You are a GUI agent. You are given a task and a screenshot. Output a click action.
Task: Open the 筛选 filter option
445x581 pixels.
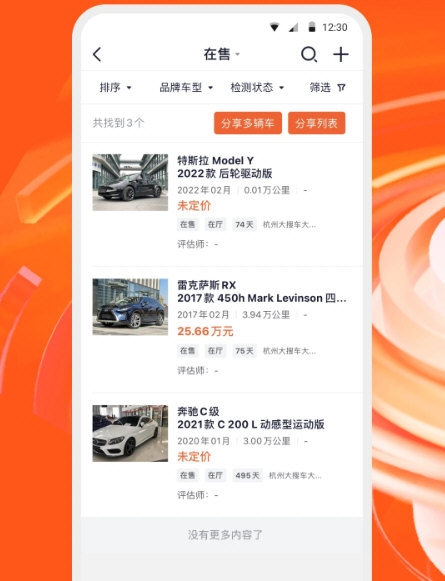point(328,87)
